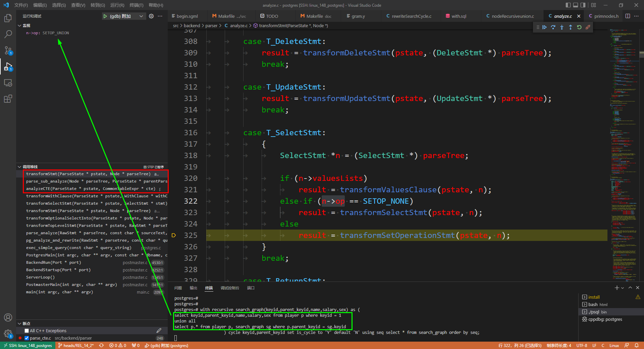Open the Remote Explorer view
The image size is (644, 349).
click(8, 83)
